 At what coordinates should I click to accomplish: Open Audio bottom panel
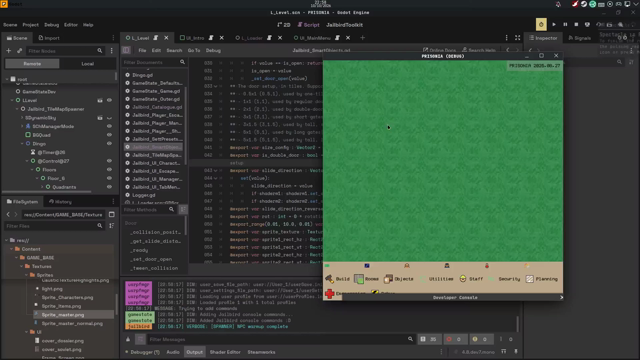coord(173,352)
